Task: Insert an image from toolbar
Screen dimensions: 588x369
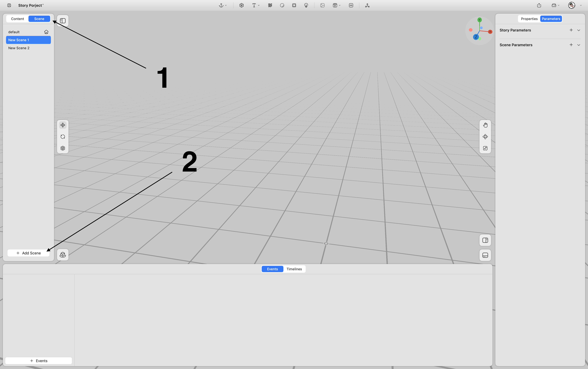Action: (x=322, y=5)
